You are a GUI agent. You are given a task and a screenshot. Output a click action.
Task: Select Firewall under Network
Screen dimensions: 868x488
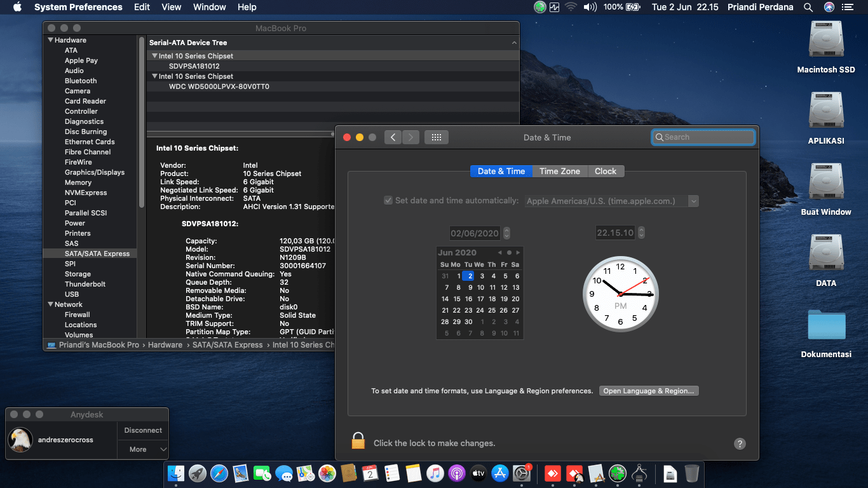pos(78,315)
